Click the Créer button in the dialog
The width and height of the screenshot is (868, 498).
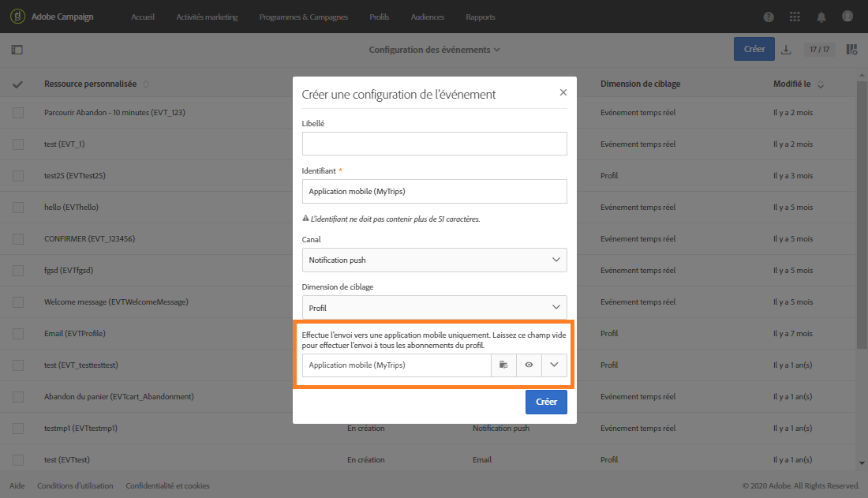point(546,402)
